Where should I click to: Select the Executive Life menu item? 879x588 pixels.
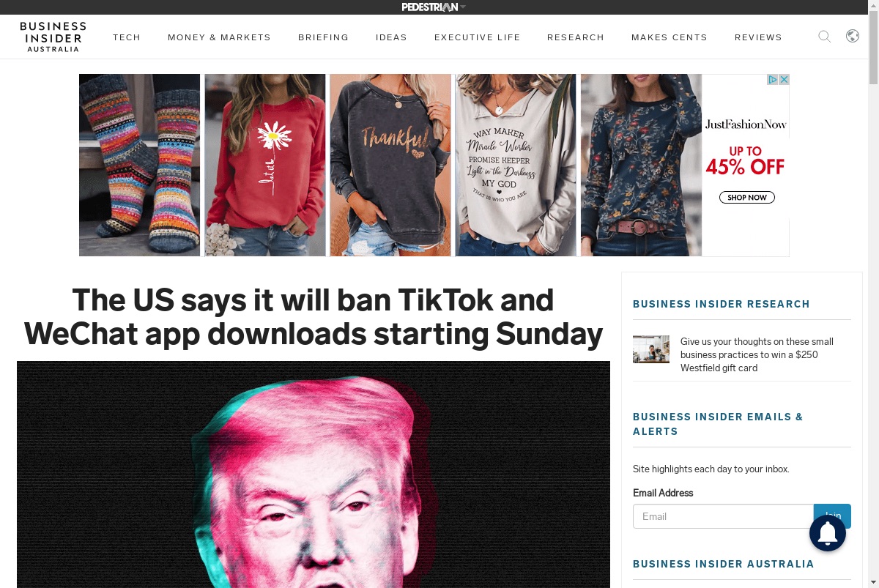coord(477,37)
